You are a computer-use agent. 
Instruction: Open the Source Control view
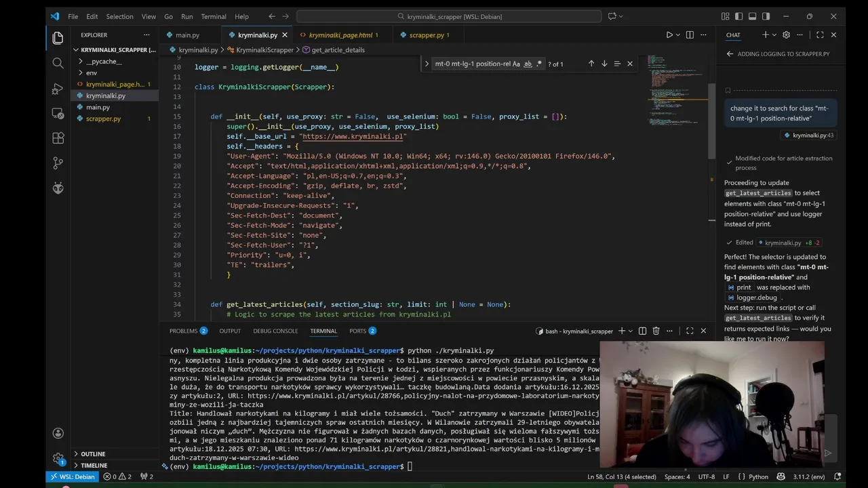(58, 163)
